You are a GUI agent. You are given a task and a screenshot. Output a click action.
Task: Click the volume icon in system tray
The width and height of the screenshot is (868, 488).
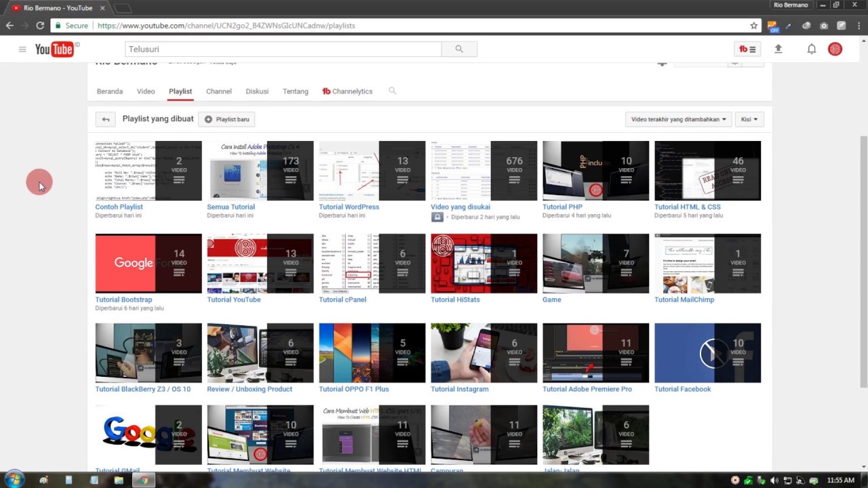(774, 481)
